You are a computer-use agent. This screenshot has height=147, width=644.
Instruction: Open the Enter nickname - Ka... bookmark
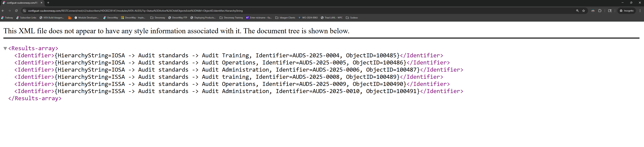click(x=259, y=18)
